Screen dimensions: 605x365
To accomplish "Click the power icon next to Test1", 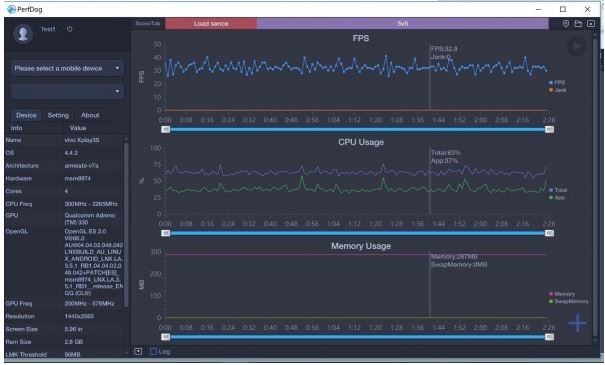I will click(69, 29).
